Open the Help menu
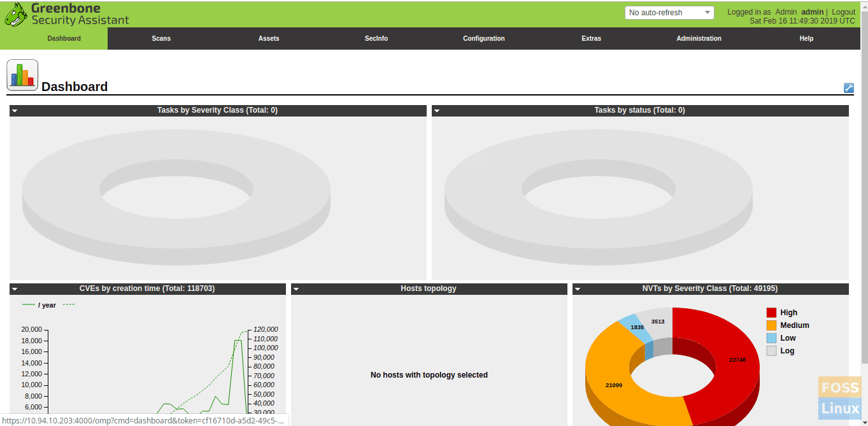 tap(806, 38)
